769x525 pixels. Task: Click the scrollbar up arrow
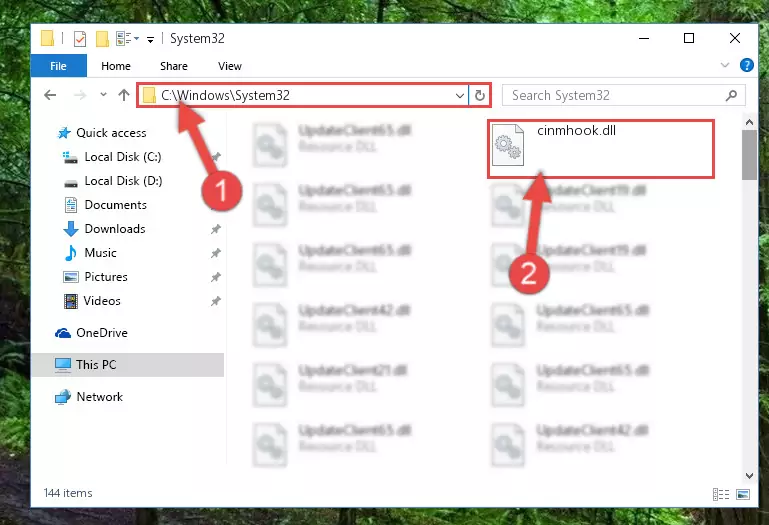tap(749, 122)
